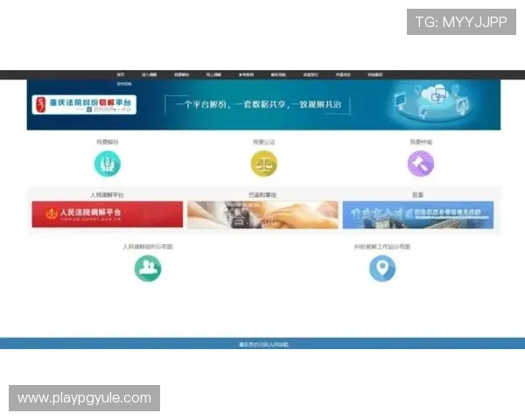525x420 pixels.
Task: Click the 重庆法院纠纷易解平台 logo
Action: click(x=84, y=105)
